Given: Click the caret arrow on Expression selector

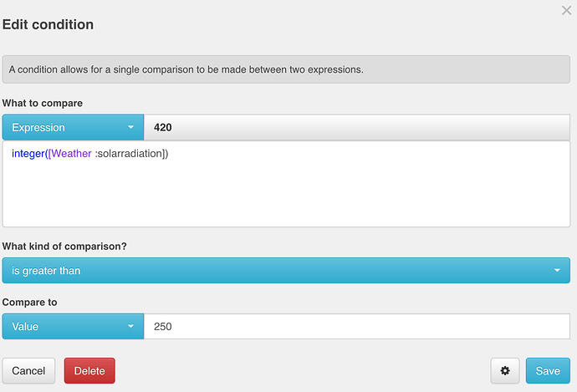Looking at the screenshot, I should (130, 127).
